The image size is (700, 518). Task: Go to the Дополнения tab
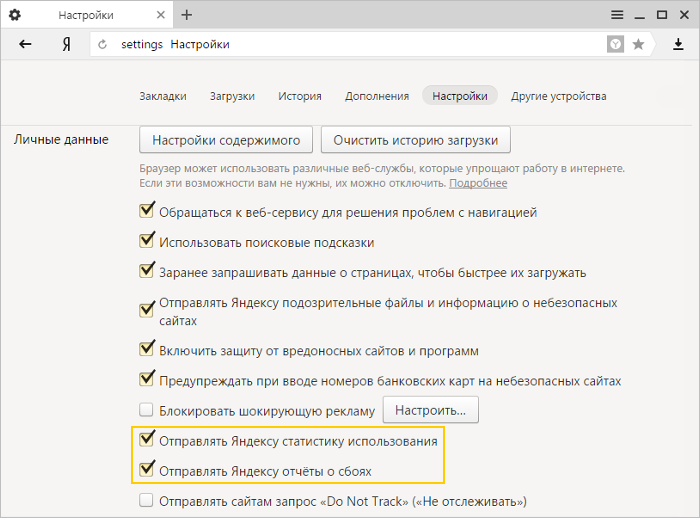click(x=377, y=96)
